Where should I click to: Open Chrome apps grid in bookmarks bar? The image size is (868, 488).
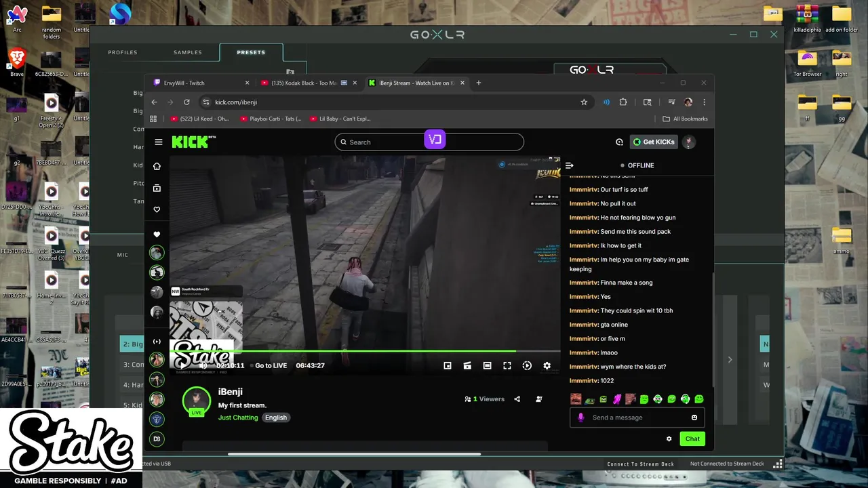click(153, 119)
